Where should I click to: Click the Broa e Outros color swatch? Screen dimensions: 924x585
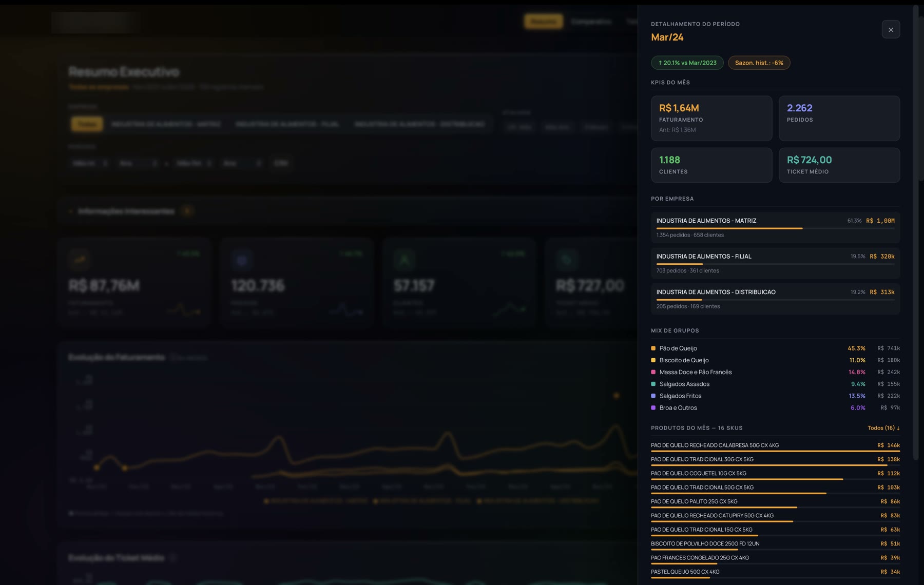click(x=653, y=408)
